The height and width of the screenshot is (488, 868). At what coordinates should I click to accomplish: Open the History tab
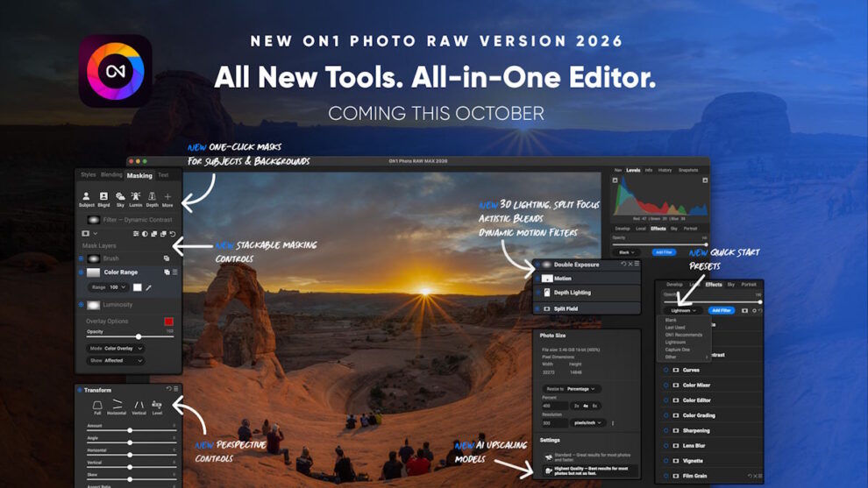tap(665, 170)
